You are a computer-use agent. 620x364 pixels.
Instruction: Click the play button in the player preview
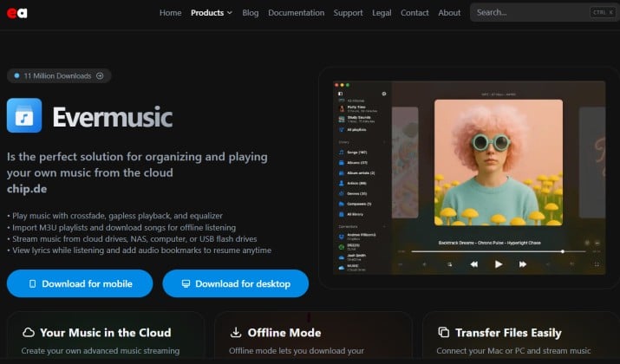click(x=499, y=264)
